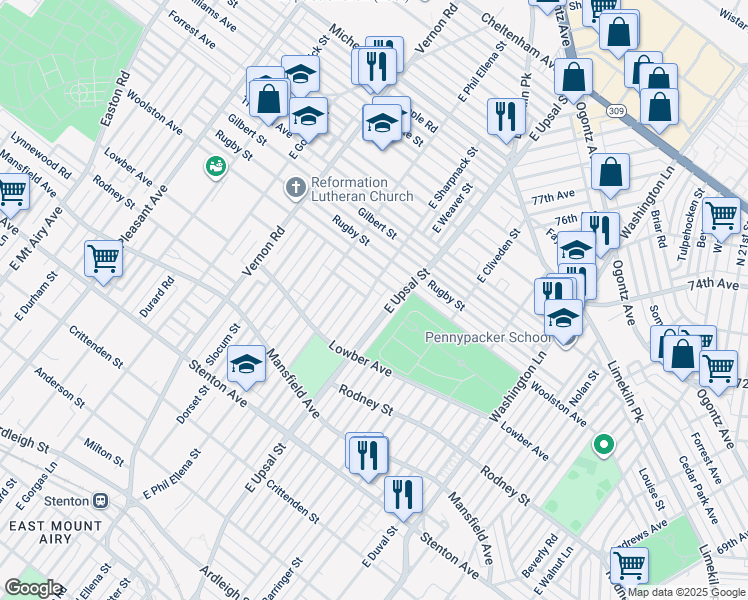
Task: Click the grocery cart marker near Andrews Ave
Action: (629, 568)
